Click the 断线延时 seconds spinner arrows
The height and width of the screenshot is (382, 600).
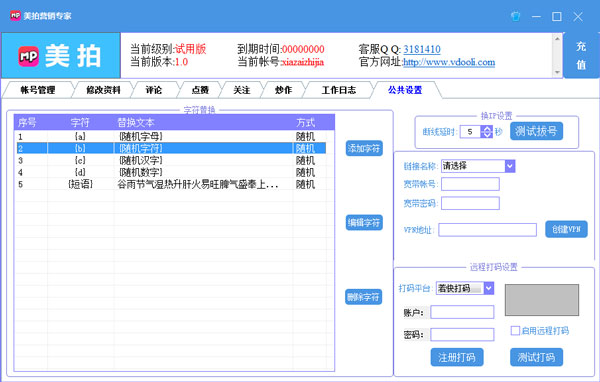pyautogui.click(x=486, y=132)
